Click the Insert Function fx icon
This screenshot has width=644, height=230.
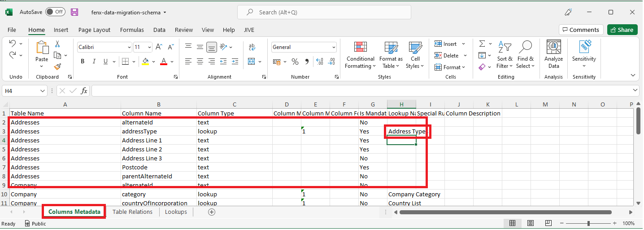[x=84, y=91]
